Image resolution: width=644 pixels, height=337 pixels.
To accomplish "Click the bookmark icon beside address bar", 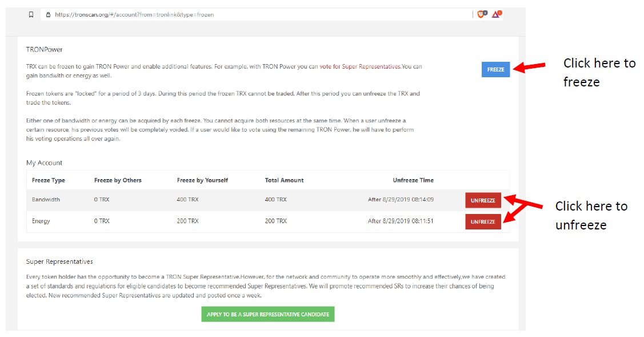I will [31, 14].
